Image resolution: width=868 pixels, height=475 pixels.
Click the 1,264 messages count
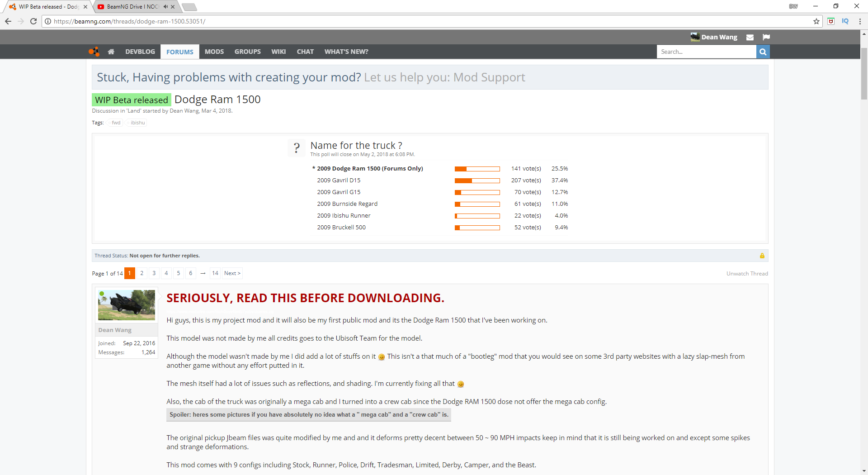(148, 352)
